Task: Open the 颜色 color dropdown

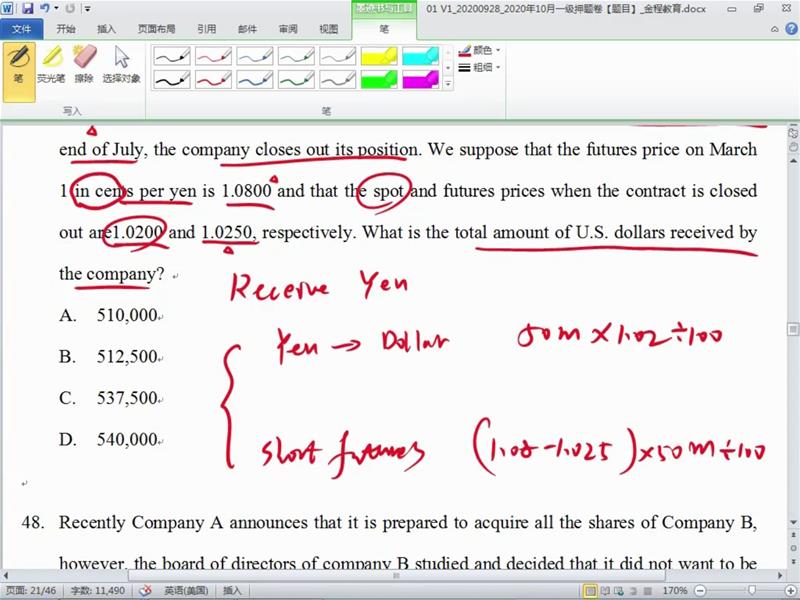Action: [x=480, y=49]
